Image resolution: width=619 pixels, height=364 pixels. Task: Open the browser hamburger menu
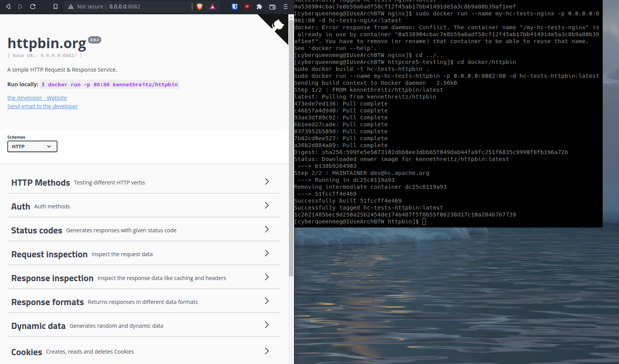286,7
